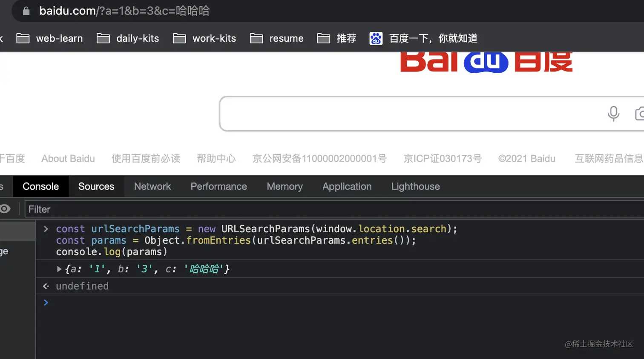This screenshot has width=644, height=359.
Task: Expand the logged params object triangle
Action: point(59,269)
